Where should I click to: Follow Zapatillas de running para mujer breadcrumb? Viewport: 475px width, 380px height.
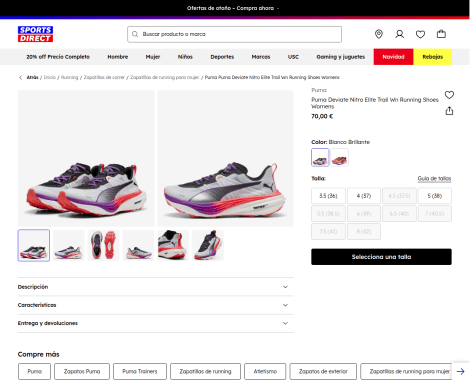(165, 77)
